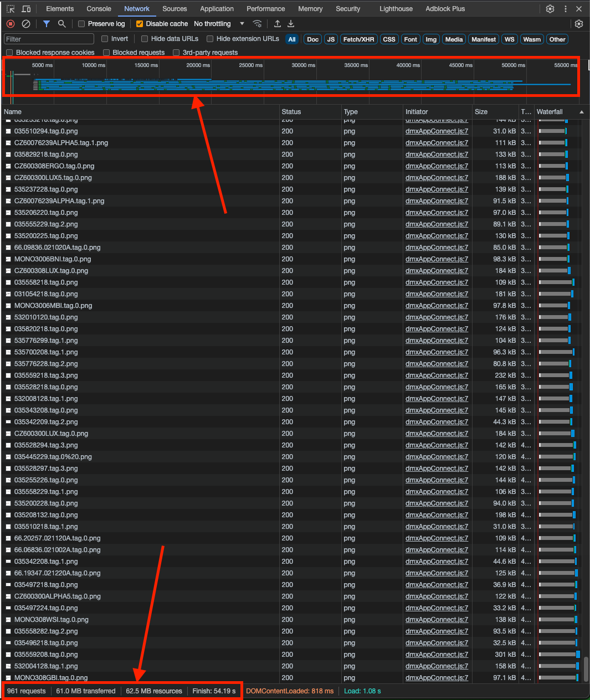The width and height of the screenshot is (590, 700).
Task: Click the request table vertical scrollbar
Action: [586, 670]
